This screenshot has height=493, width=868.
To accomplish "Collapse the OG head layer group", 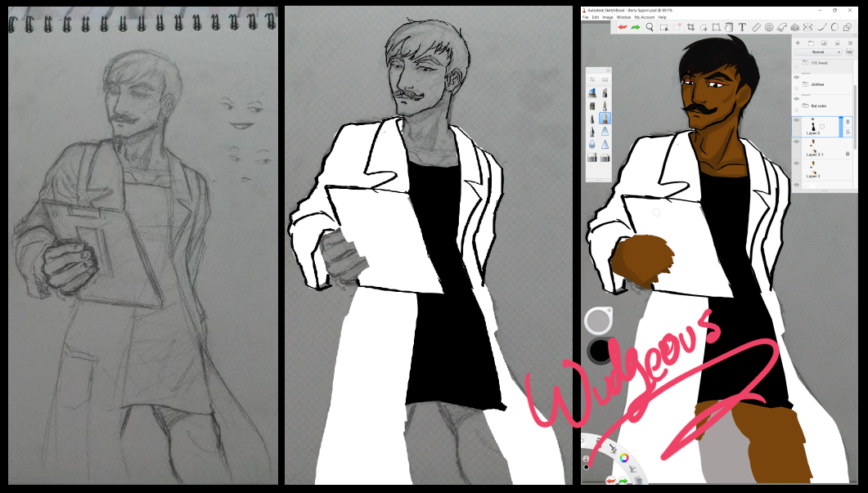I will tap(806, 62).
